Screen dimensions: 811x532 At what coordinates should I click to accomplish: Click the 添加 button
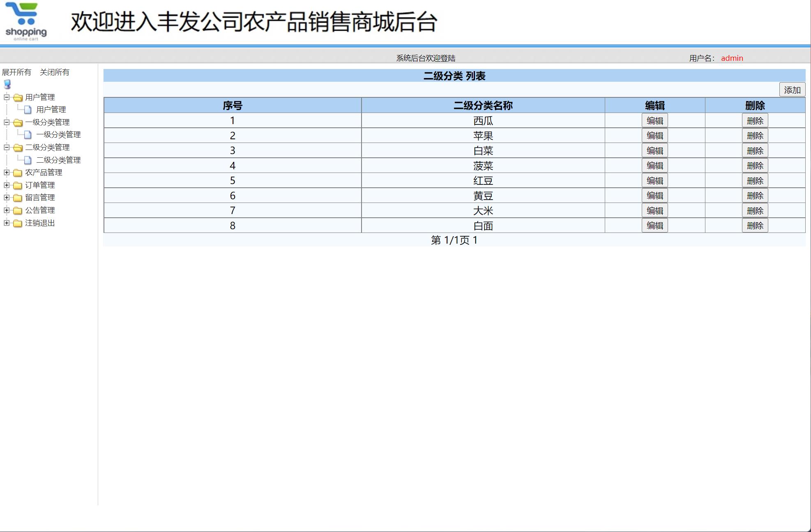(x=792, y=89)
